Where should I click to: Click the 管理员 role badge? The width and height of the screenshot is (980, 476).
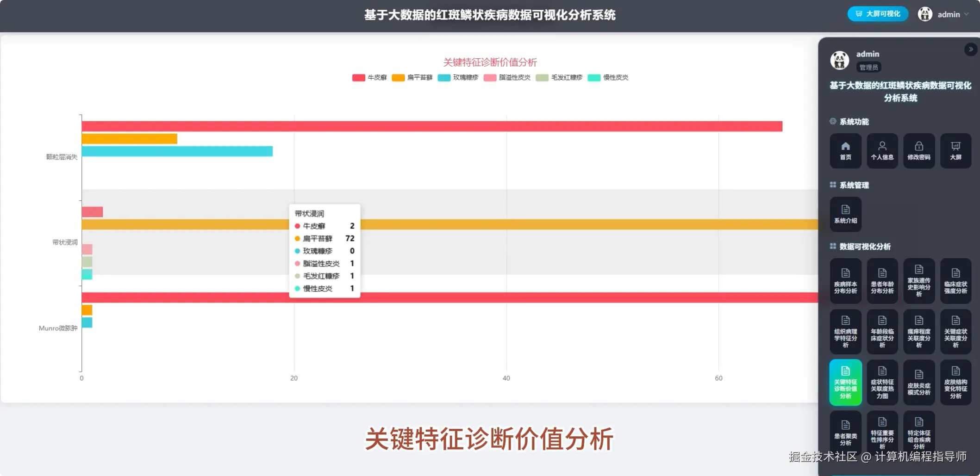[868, 67]
